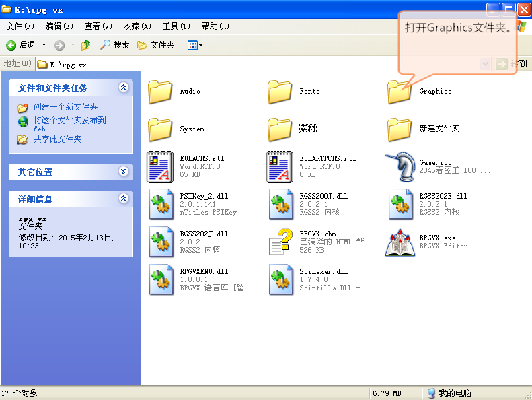
Task: Select the System folder icon
Action: point(160,129)
